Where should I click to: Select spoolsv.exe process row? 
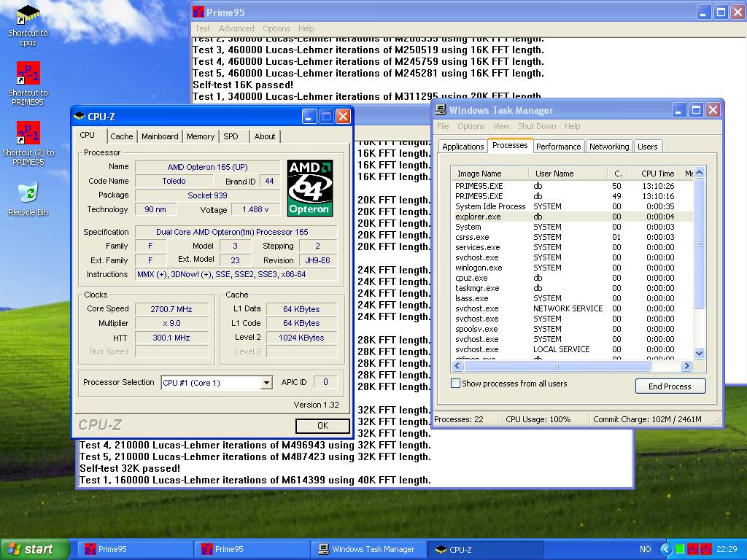(x=572, y=329)
